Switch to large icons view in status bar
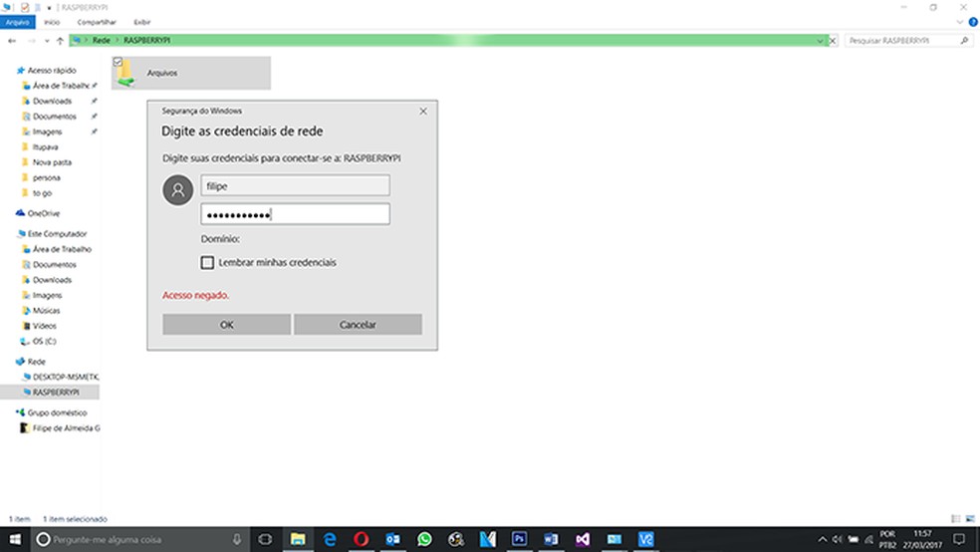The image size is (980, 552). pyautogui.click(x=970, y=519)
